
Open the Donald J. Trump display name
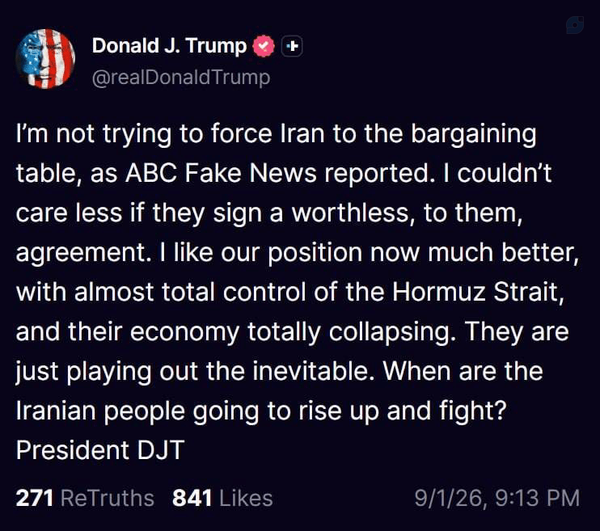tap(169, 46)
